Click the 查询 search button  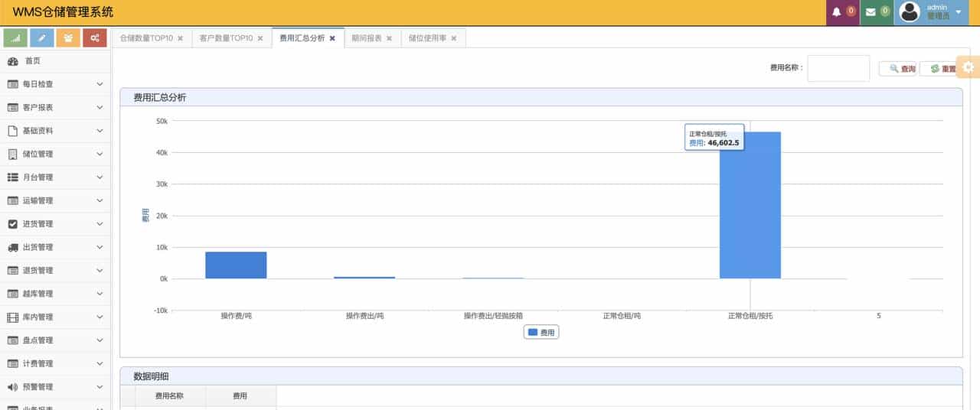pos(898,69)
